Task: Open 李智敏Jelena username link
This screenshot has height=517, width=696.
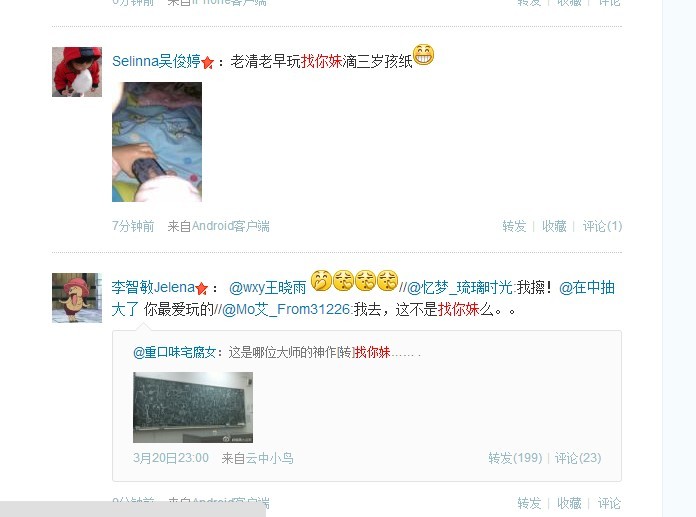Action: tap(153, 288)
